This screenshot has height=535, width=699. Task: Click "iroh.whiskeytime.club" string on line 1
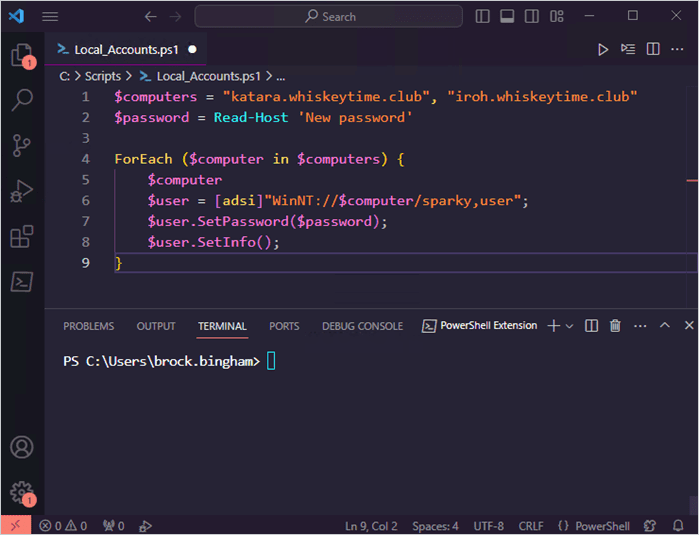coord(542,97)
